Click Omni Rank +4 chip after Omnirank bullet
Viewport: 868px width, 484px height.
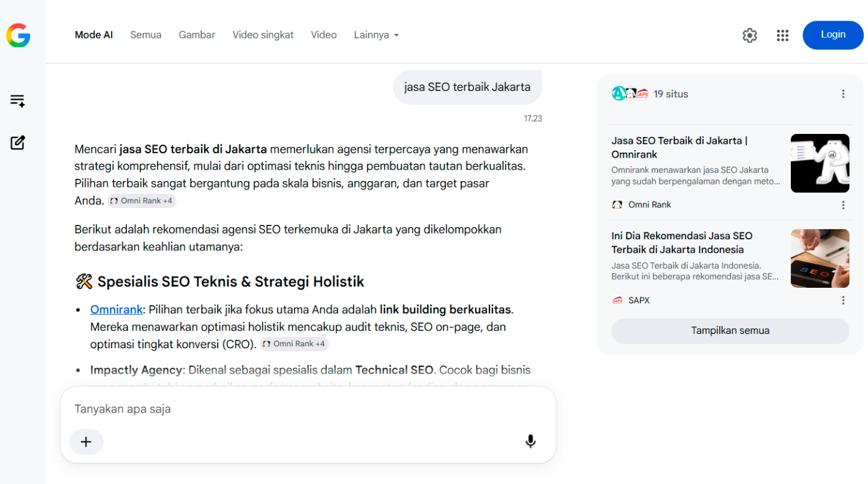point(295,344)
